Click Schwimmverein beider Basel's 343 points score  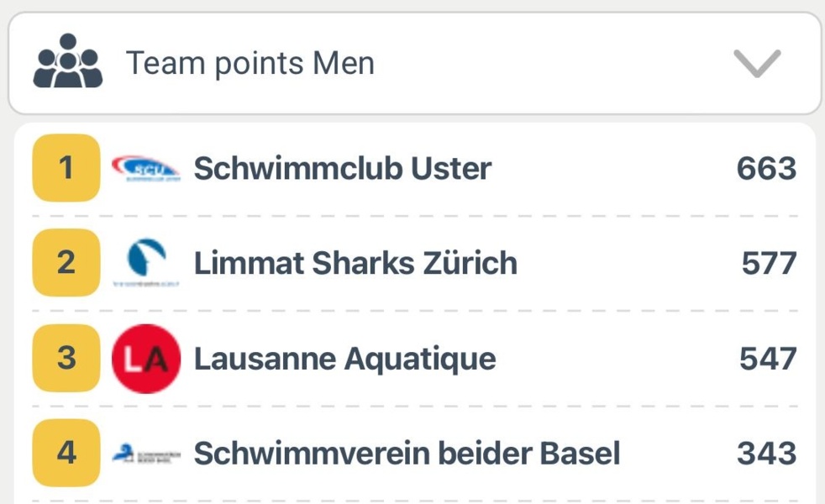(766, 454)
